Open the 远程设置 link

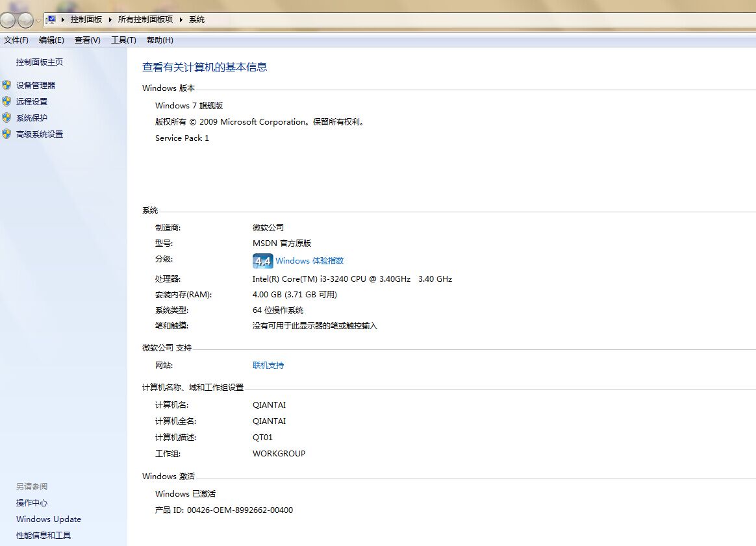coord(32,102)
